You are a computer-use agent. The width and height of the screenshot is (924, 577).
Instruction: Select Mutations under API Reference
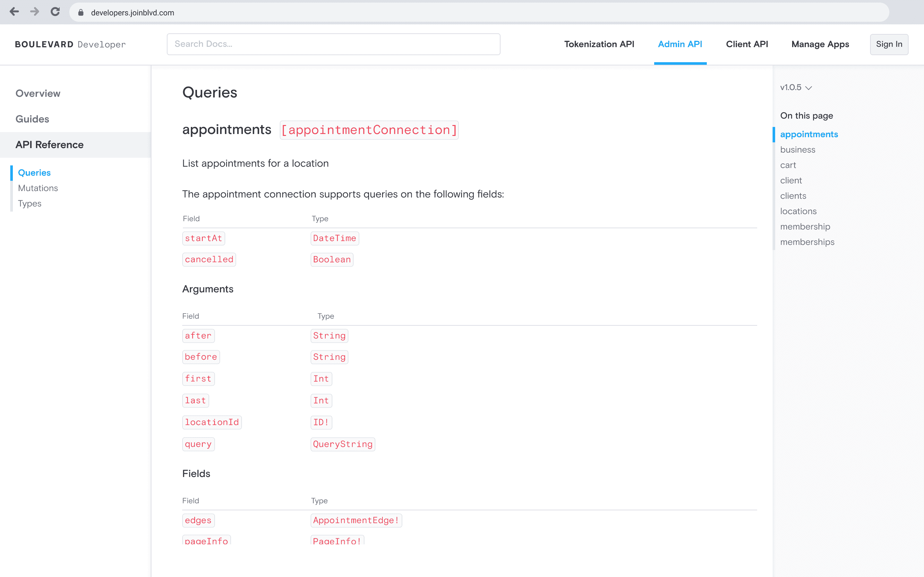click(38, 188)
